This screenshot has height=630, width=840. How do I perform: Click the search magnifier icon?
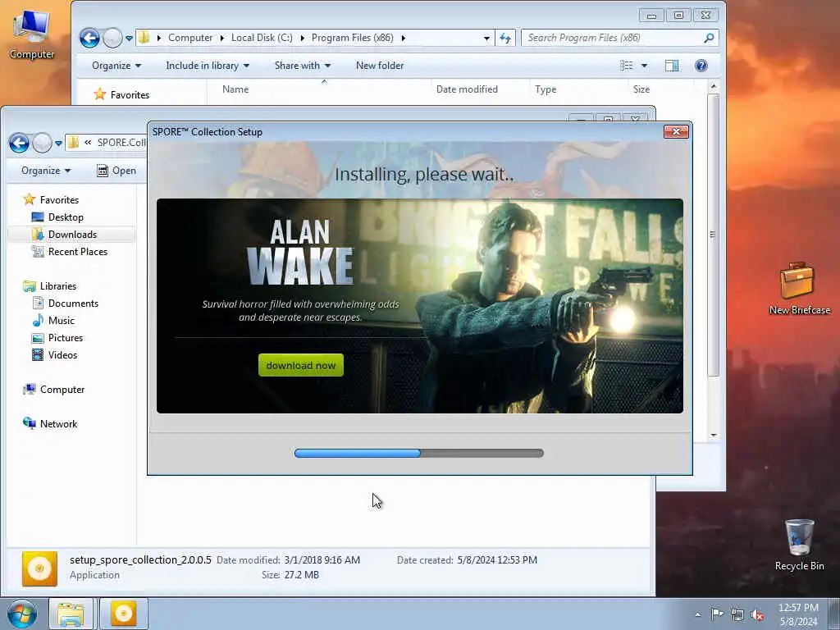[709, 38]
